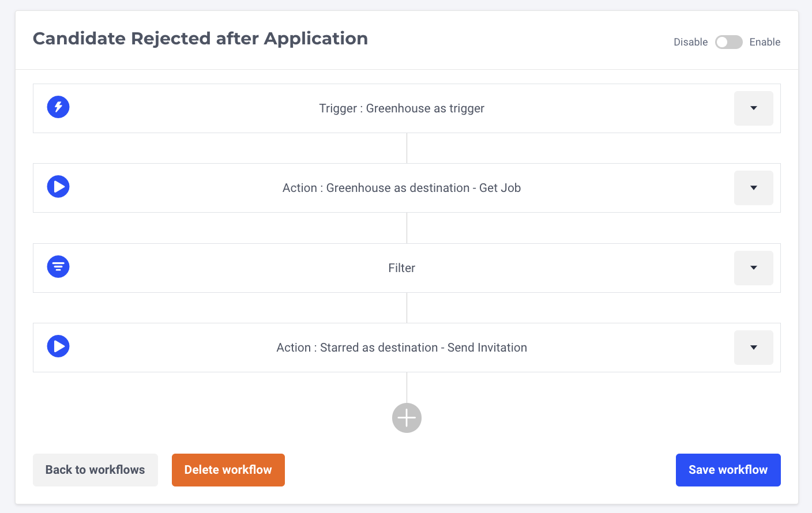Select the Starred as destination - Send Invitation step
The image size is (812, 513).
click(x=401, y=348)
